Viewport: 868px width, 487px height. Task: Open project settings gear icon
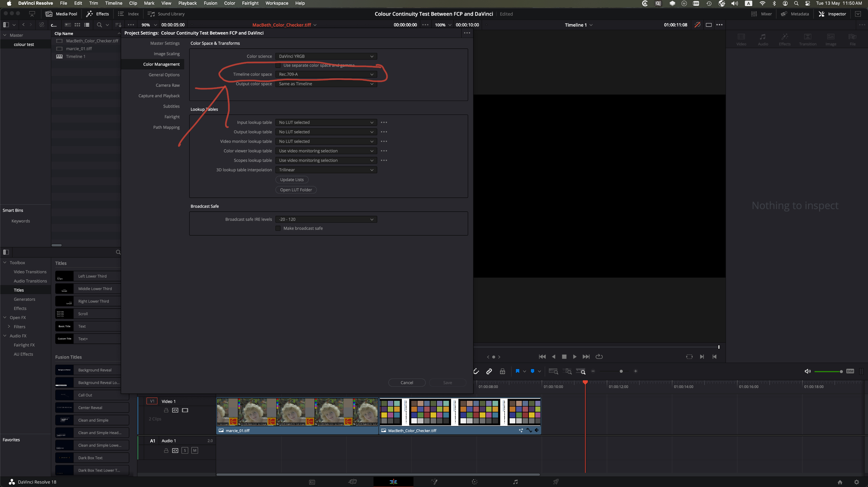[x=856, y=482]
